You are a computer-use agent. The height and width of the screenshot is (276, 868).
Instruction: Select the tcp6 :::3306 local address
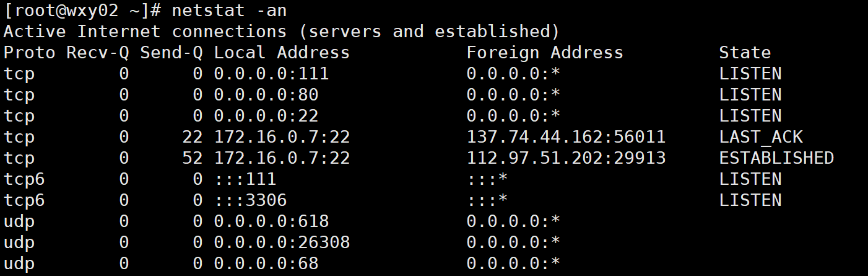click(x=250, y=200)
